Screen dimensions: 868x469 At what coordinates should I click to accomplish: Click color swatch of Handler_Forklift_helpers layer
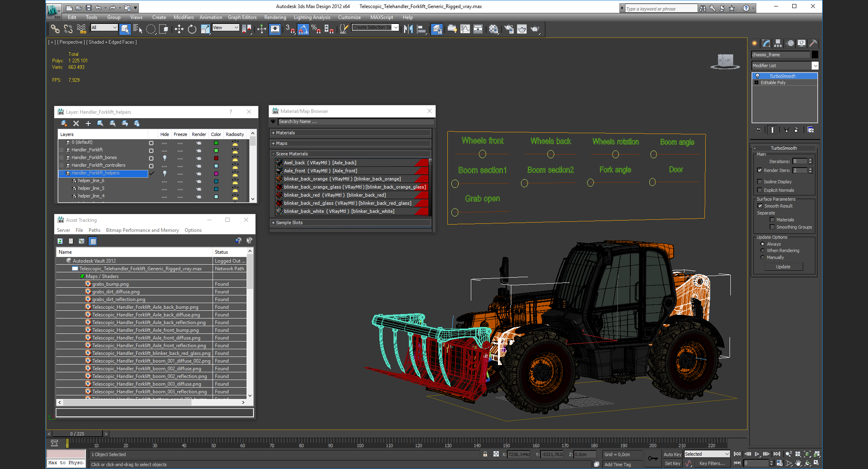coord(216,173)
